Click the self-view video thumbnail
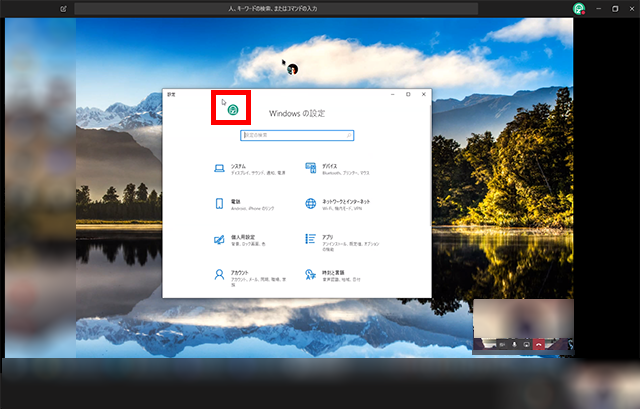 (522, 318)
